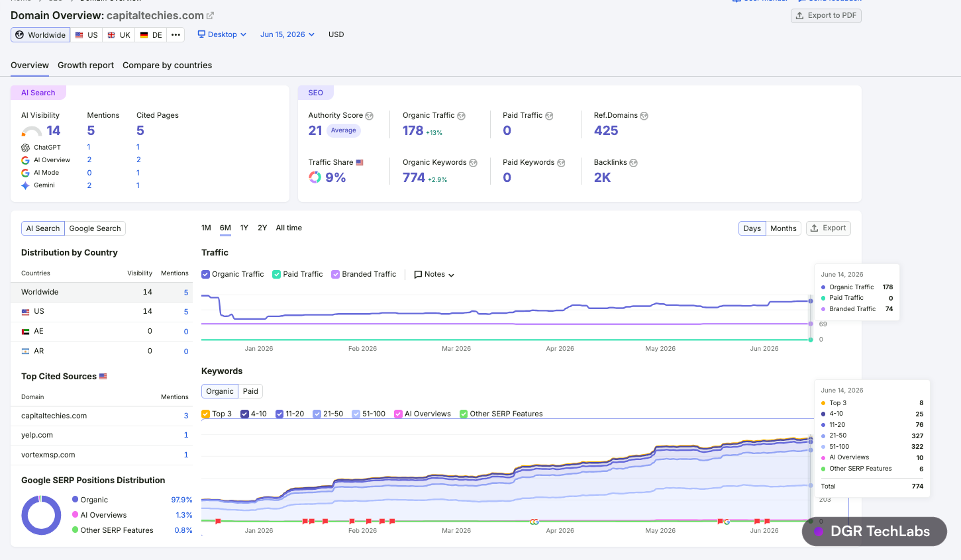Expand the Notes dropdown
Viewport: 961px width, 560px height.
[x=434, y=274]
